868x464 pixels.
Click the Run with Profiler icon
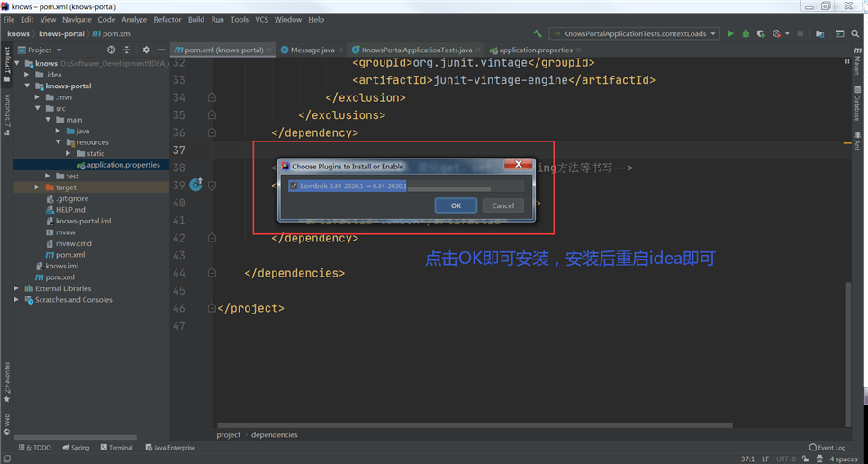click(x=777, y=33)
